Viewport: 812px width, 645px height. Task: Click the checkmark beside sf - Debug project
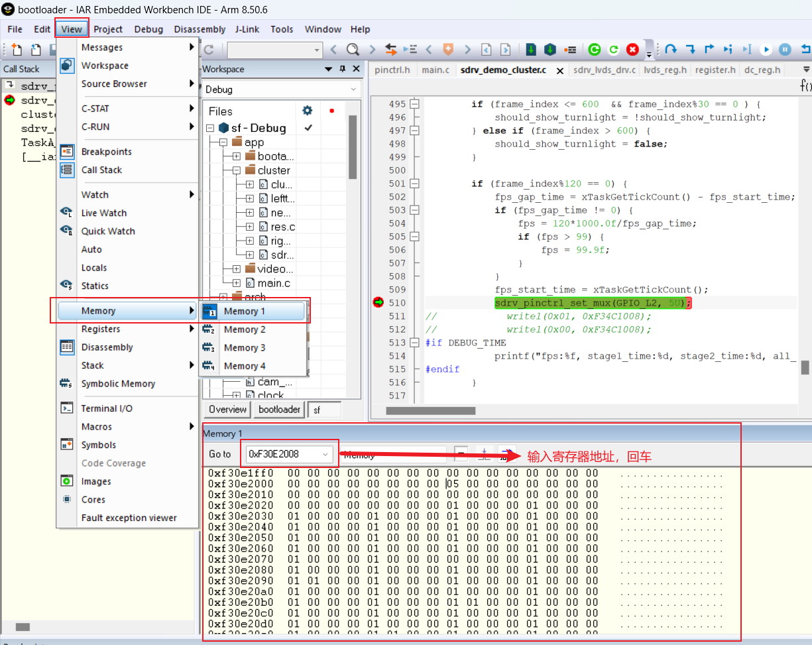[x=310, y=129]
